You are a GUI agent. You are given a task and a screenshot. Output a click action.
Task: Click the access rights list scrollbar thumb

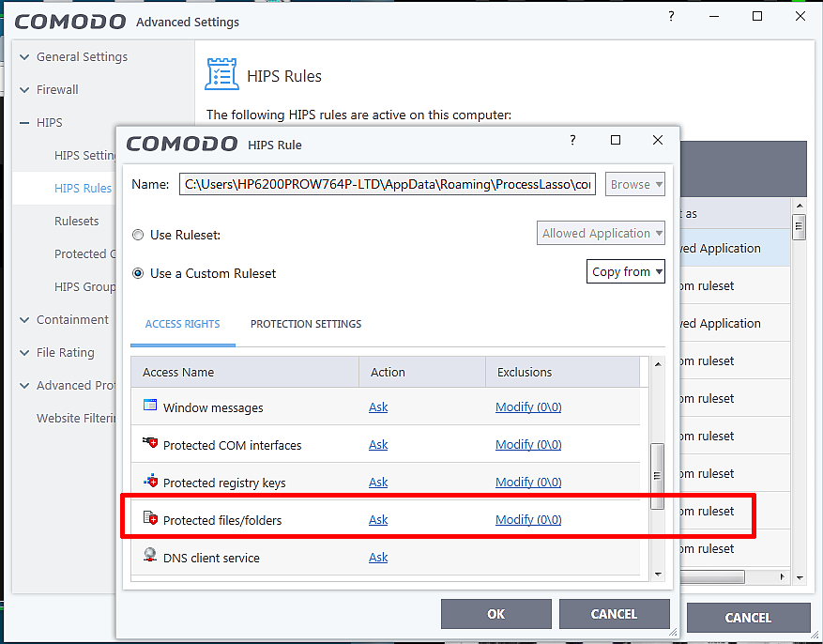pos(657,476)
